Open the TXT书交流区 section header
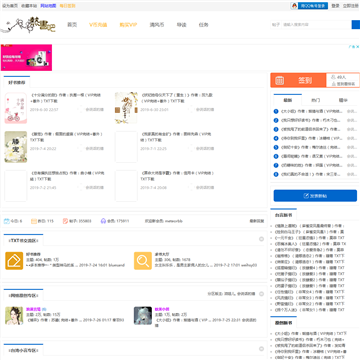This screenshot has width=360, height=360. 24,240
